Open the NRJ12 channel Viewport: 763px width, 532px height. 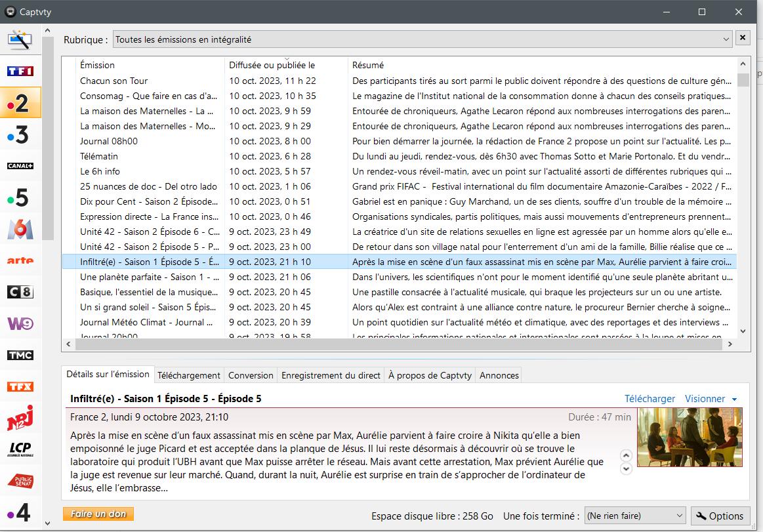tap(20, 418)
